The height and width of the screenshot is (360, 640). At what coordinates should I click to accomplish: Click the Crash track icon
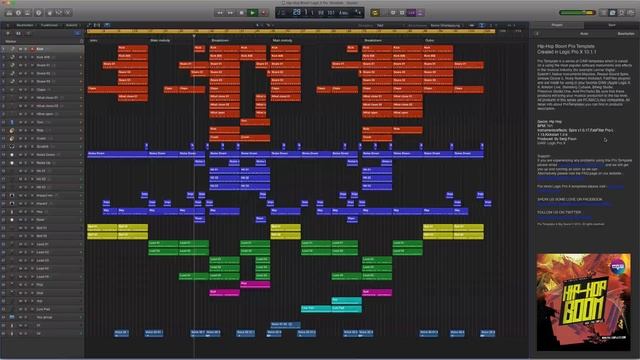[12, 138]
